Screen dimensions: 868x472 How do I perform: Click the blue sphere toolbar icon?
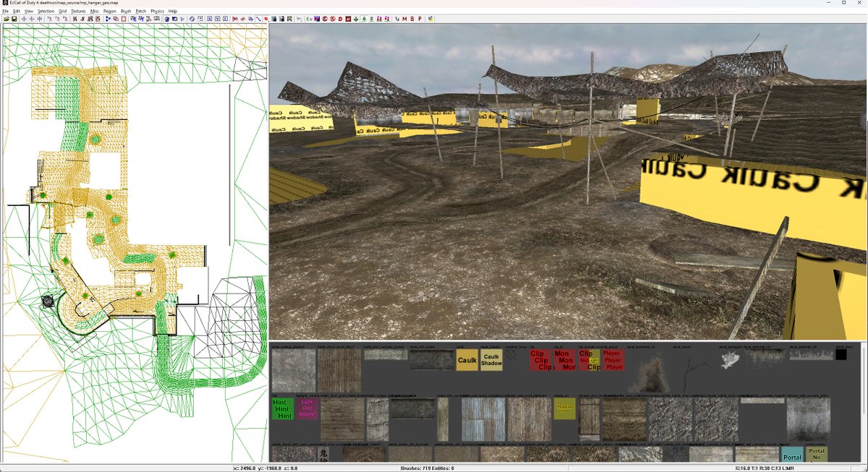pyautogui.click(x=166, y=19)
